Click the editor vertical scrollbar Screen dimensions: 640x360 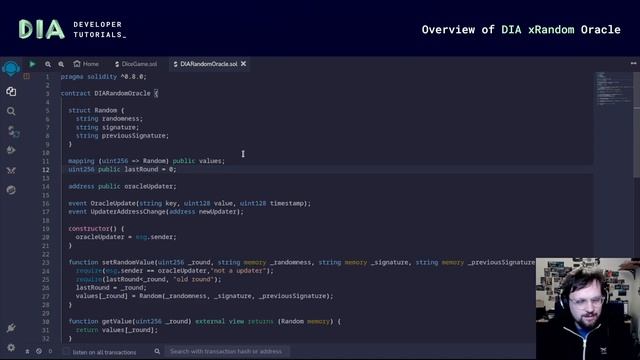tap(636, 124)
